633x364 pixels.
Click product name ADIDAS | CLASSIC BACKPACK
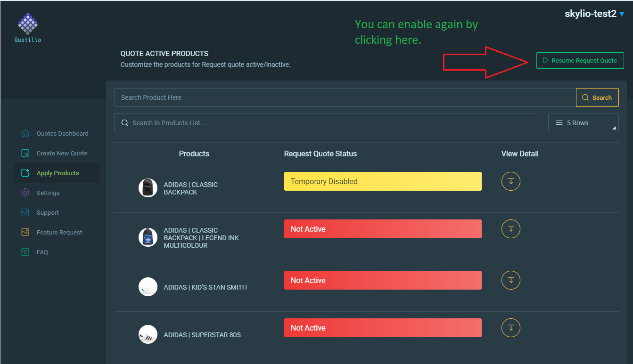tap(191, 188)
